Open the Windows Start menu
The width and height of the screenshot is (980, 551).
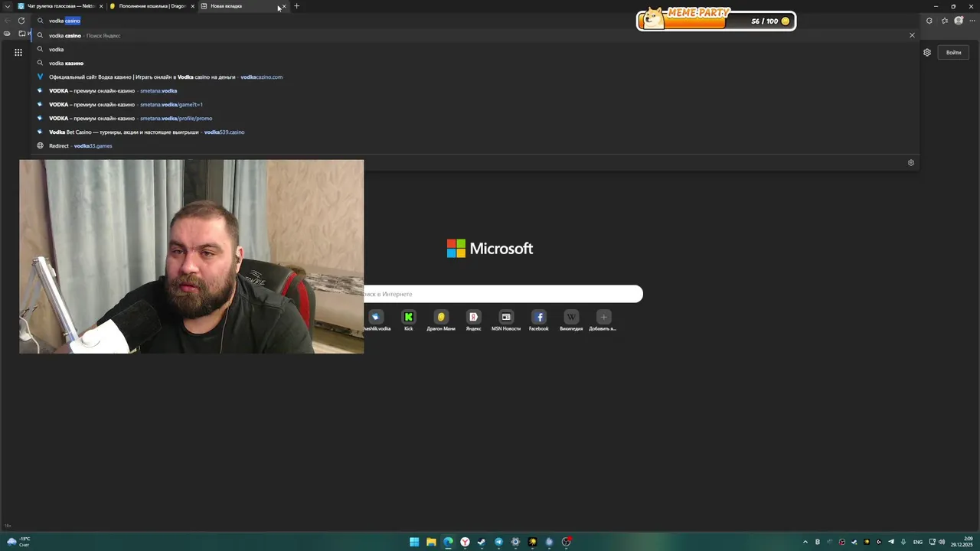tap(414, 542)
